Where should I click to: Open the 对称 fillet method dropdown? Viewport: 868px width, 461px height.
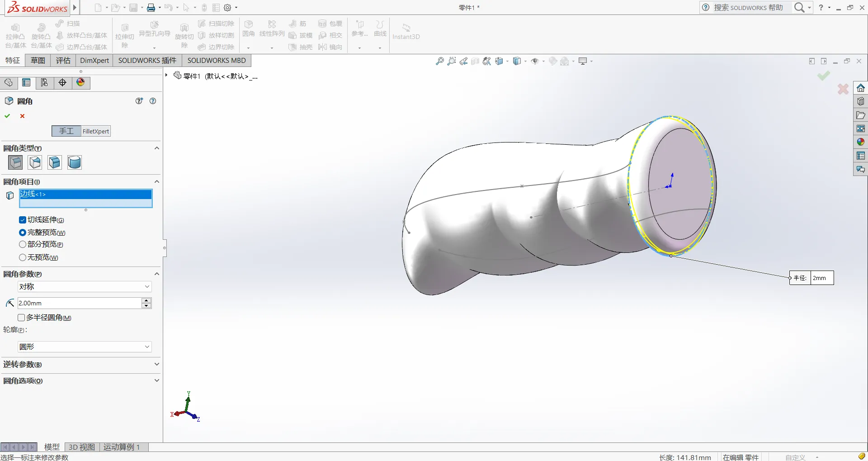pos(85,287)
